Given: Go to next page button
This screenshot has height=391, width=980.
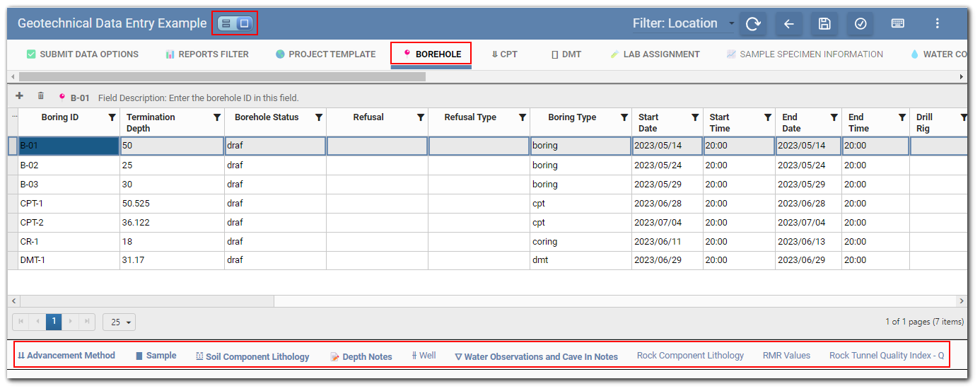Looking at the screenshot, I should tap(71, 322).
